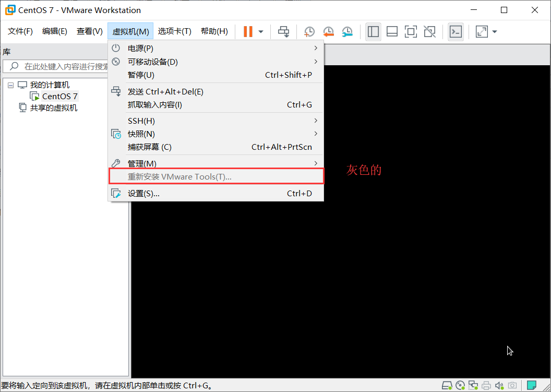The width and height of the screenshot is (551, 392).
Task: Toggle Unity mode toolbar icon
Action: click(x=430, y=32)
